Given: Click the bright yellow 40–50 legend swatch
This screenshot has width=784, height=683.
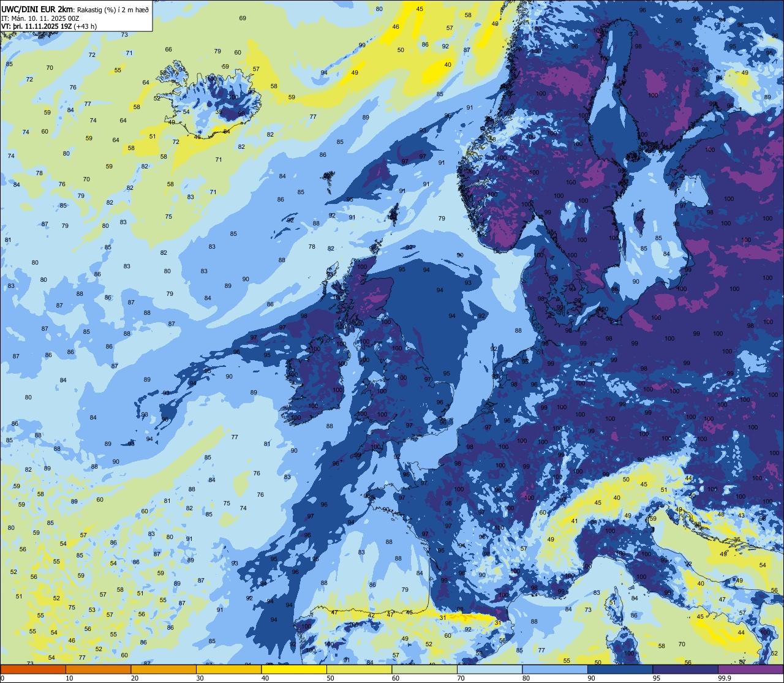Looking at the screenshot, I should coord(294,670).
